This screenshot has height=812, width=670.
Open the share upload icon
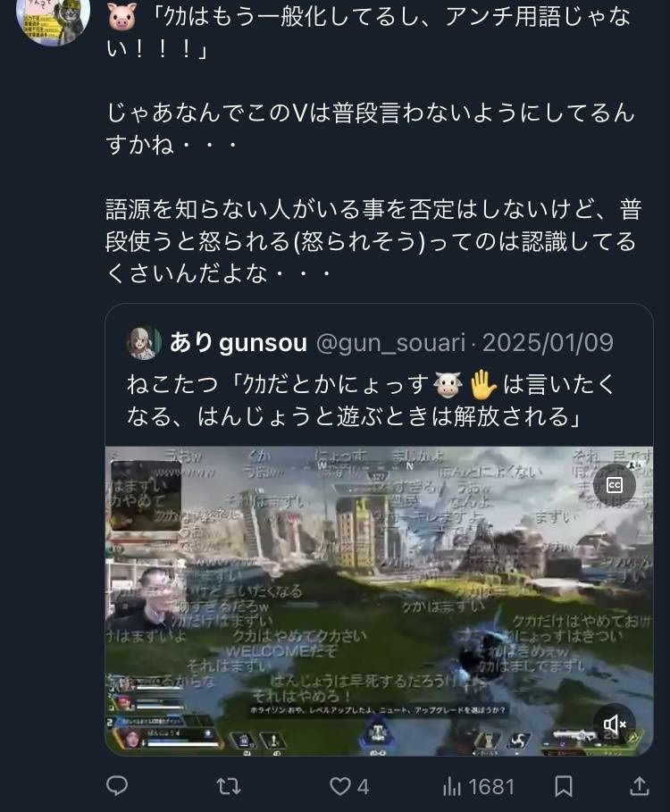639,786
